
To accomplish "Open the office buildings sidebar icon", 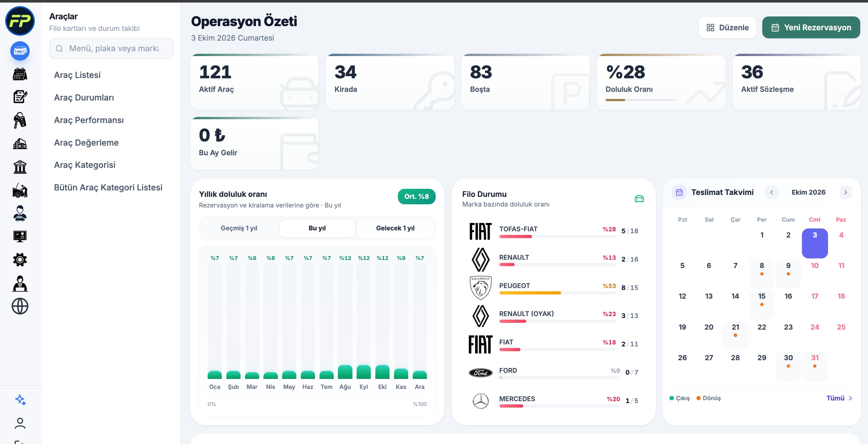I will 20,144.
